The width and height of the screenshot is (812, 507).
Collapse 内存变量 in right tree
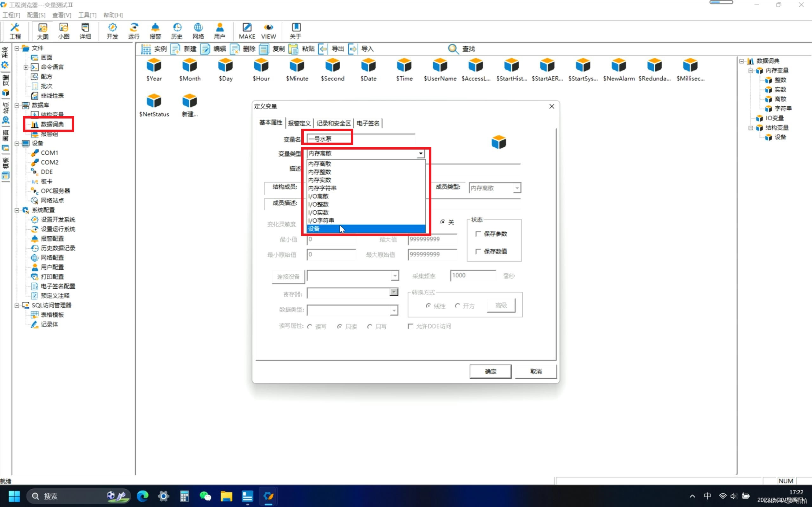[750, 70]
